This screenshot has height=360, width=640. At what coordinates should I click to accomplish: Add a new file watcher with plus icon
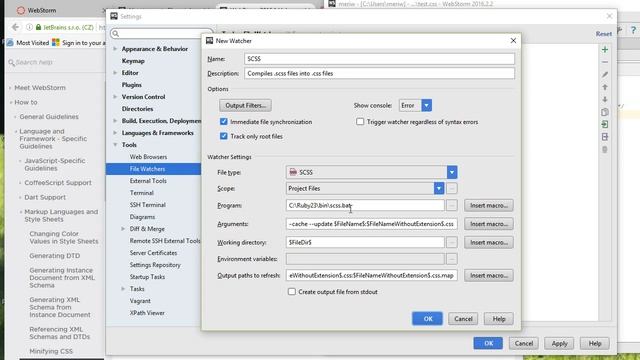[605, 49]
